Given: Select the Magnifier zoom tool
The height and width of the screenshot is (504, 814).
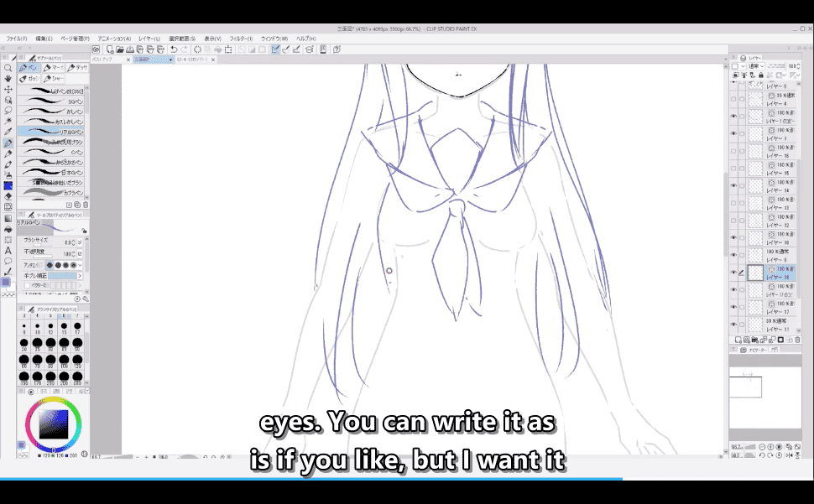Looking at the screenshot, I should (x=8, y=68).
